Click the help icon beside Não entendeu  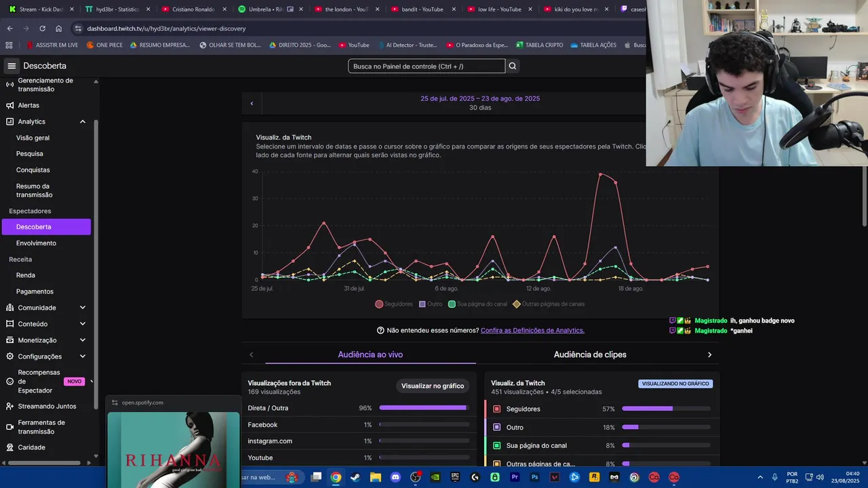click(x=380, y=330)
